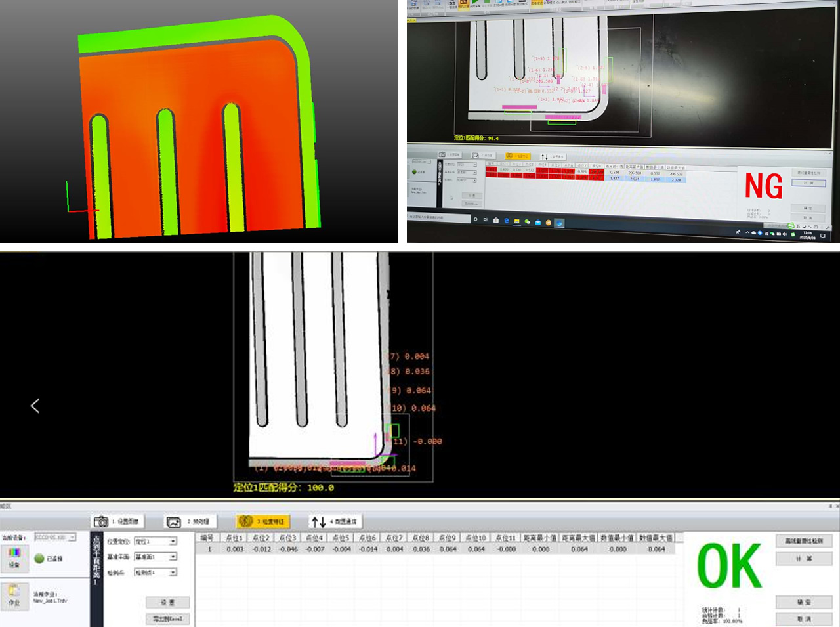Click Cortana circle icon on photographed taskbar
The width and height of the screenshot is (840, 627).
476,219
